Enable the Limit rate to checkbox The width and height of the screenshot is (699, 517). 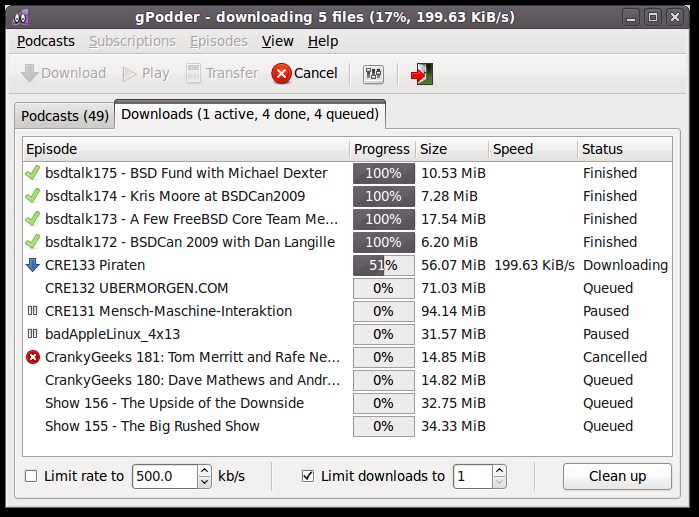(x=31, y=476)
